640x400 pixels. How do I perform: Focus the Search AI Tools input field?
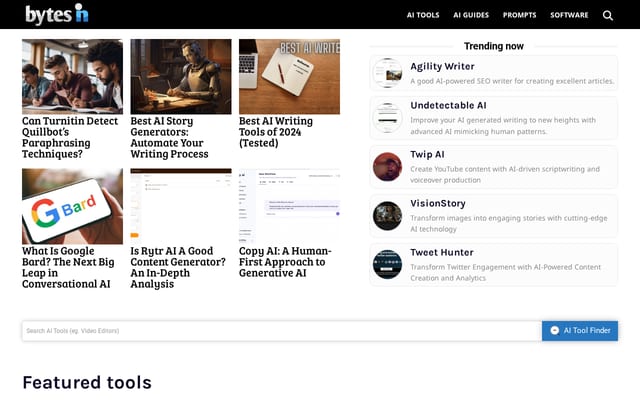282,331
